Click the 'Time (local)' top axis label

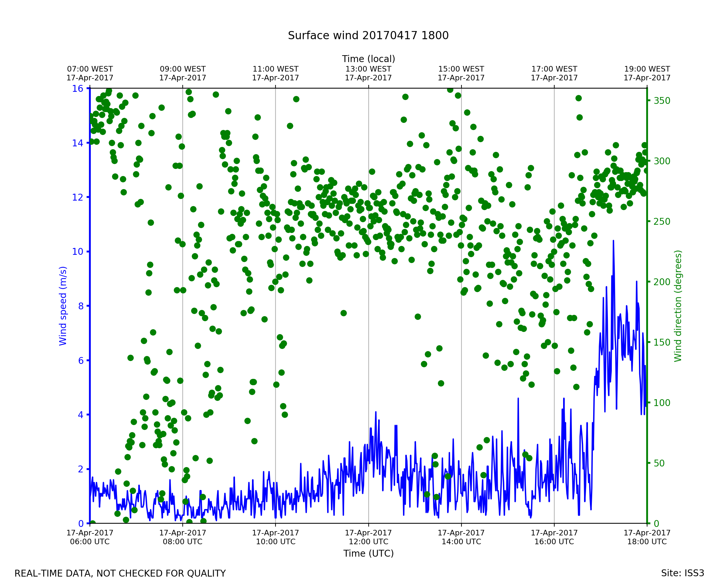[x=368, y=59]
